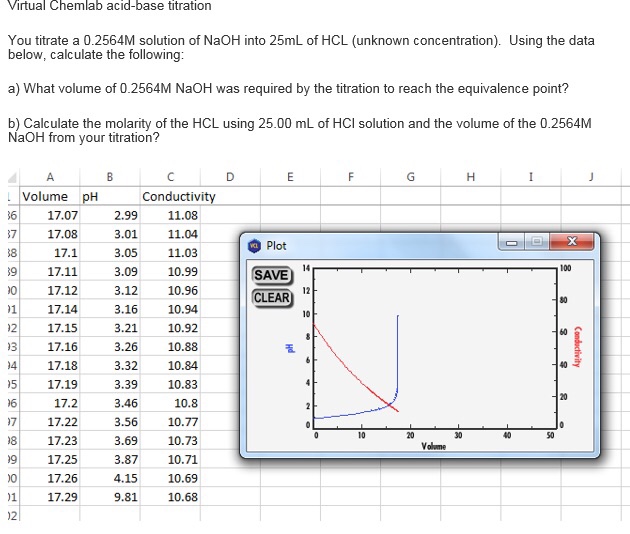630x534 pixels.
Task: Minimize the Plot window
Action: click(511, 242)
